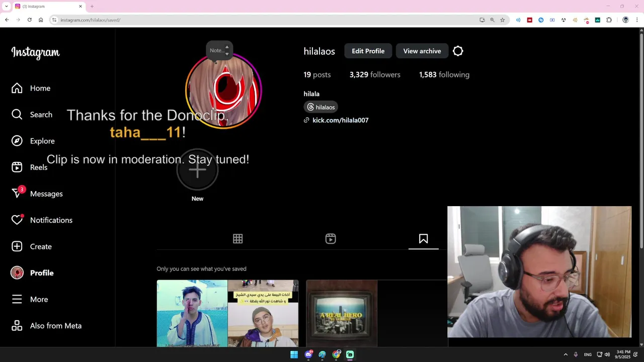Close the Instagram browser tab
644x362 pixels.
click(80, 6)
